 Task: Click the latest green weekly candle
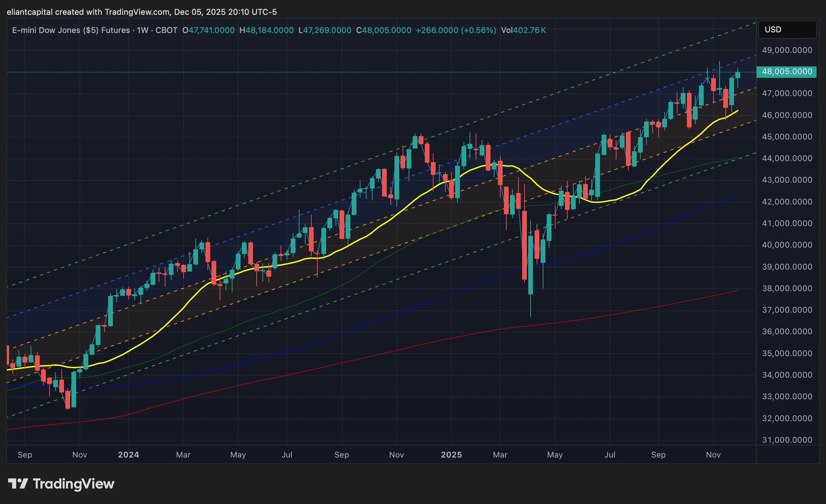[738, 75]
